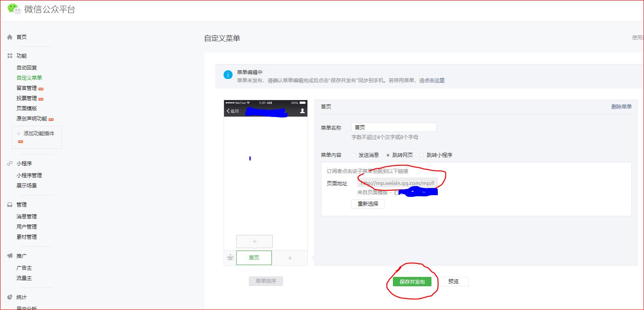This screenshot has height=310, width=644.
Task: Click the 预览 button
Action: pos(453,282)
